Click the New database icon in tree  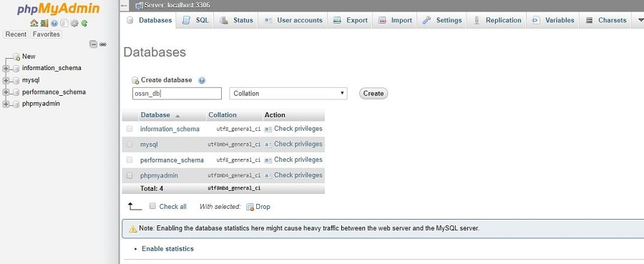point(16,57)
